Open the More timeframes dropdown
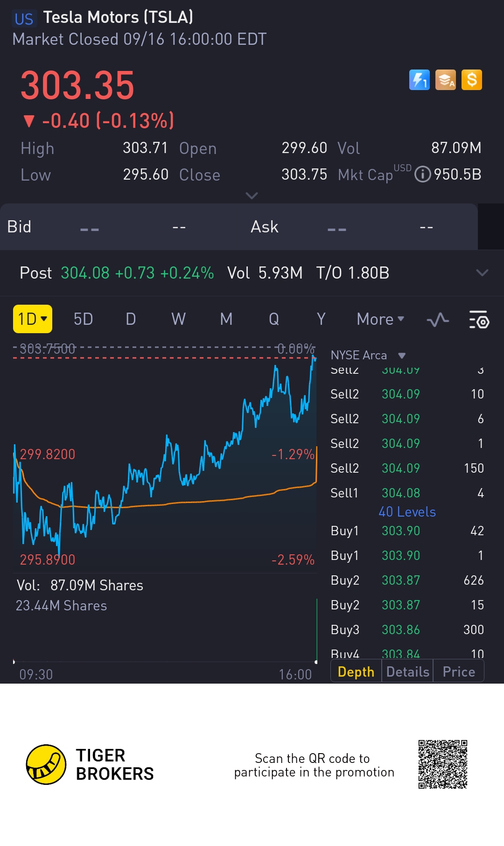504x846 pixels. click(380, 319)
